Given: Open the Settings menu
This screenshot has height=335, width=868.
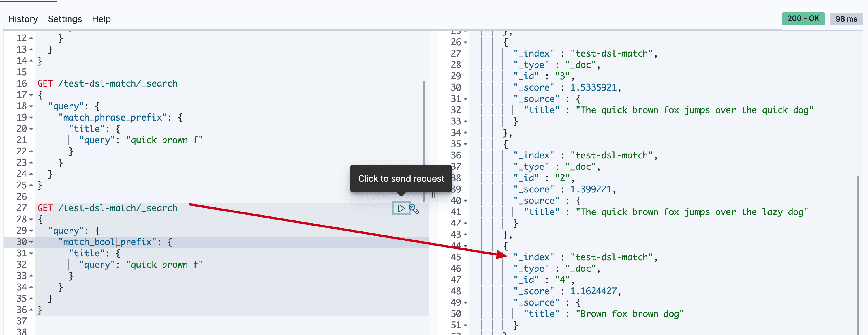Looking at the screenshot, I should (x=65, y=18).
